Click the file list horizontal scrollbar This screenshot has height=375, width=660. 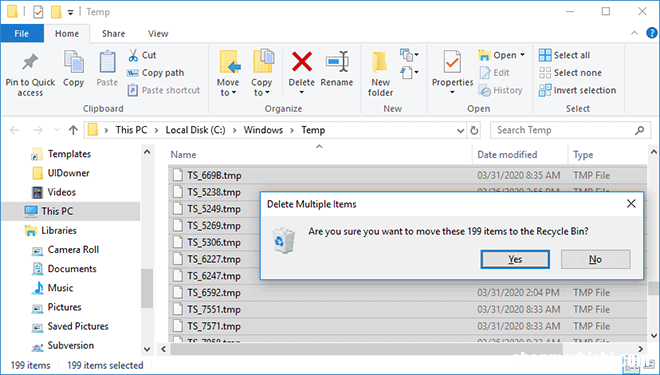pyautogui.click(x=366, y=349)
